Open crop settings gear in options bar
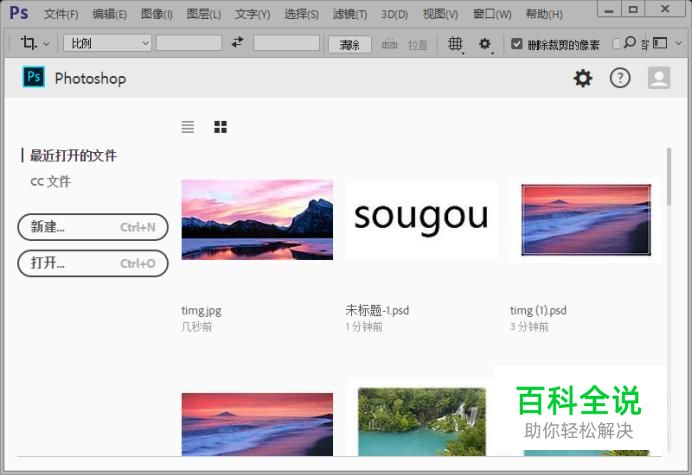Viewport: 692px width, 475px height. click(485, 44)
